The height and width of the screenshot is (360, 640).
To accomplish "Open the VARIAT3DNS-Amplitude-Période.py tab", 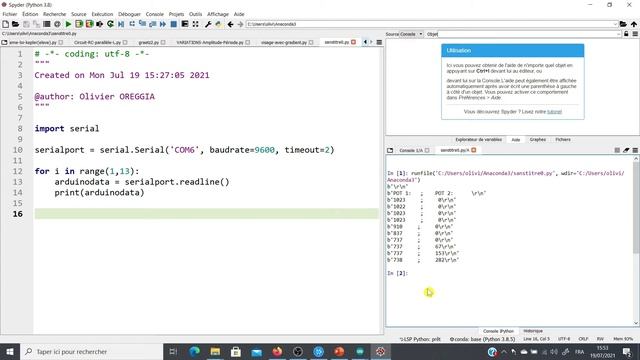I will pyautogui.click(x=210, y=42).
